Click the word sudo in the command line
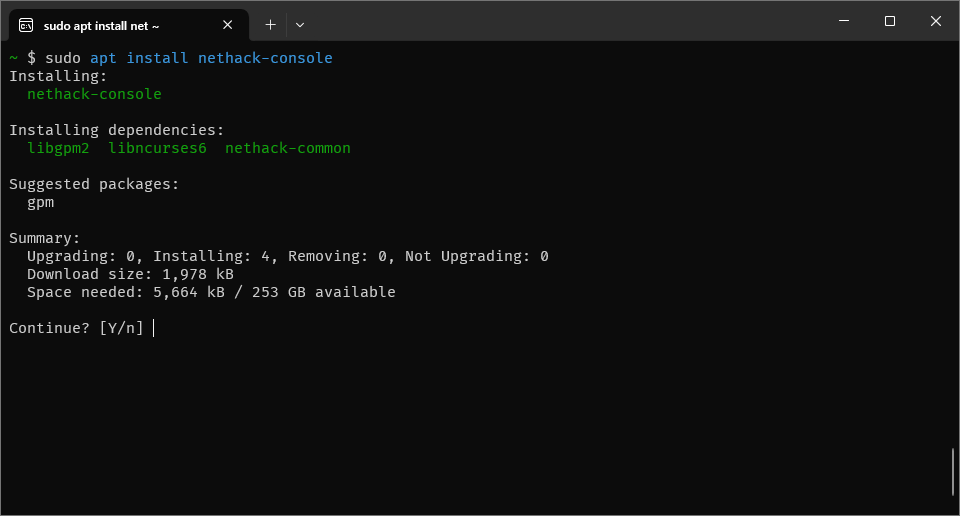The width and height of the screenshot is (960, 516). pyautogui.click(x=62, y=58)
